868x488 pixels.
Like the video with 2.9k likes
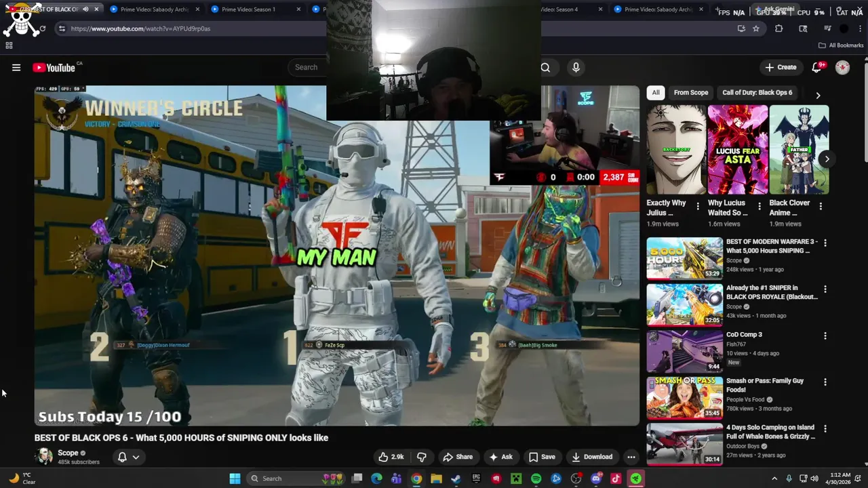coord(391,457)
